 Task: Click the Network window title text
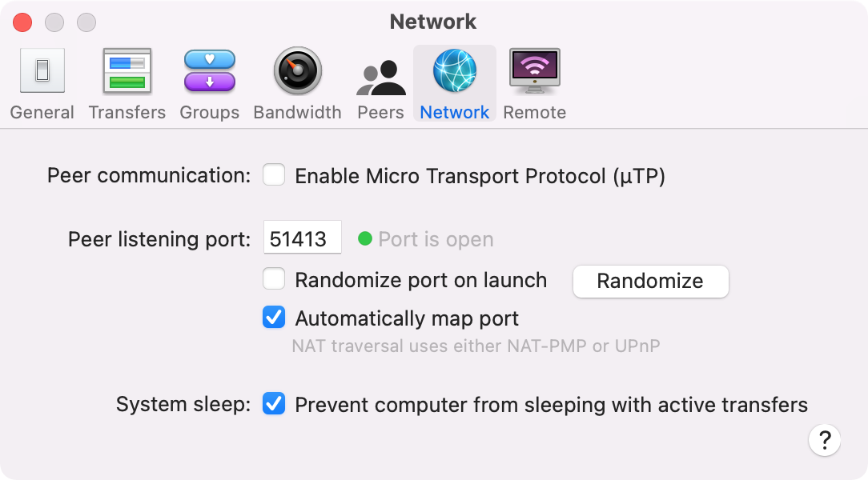click(433, 22)
